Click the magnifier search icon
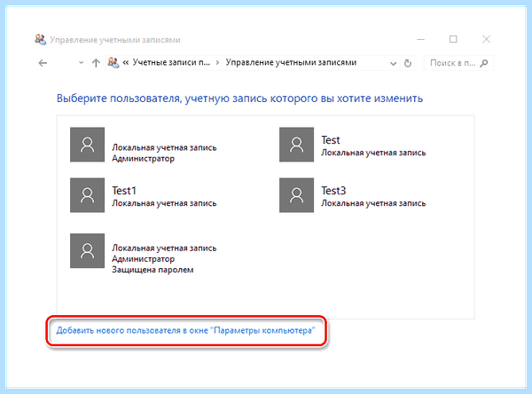Screen dimensions: 532x394 pyautogui.click(x=484, y=63)
